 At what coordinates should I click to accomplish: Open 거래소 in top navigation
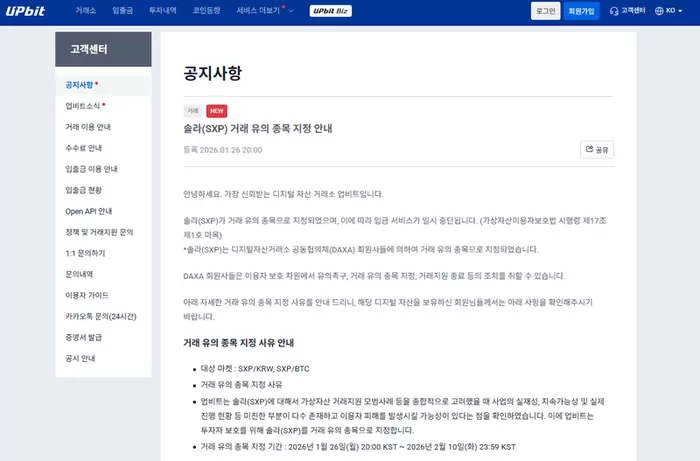click(x=86, y=10)
